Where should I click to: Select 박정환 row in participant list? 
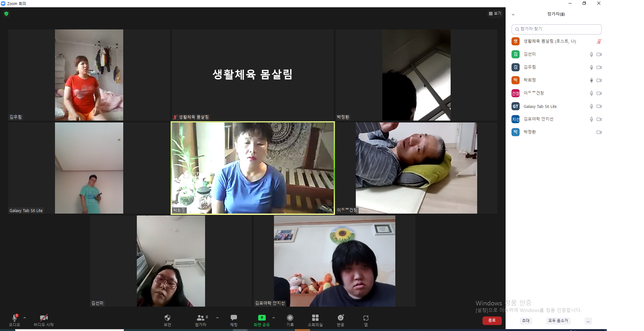pyautogui.click(x=556, y=132)
